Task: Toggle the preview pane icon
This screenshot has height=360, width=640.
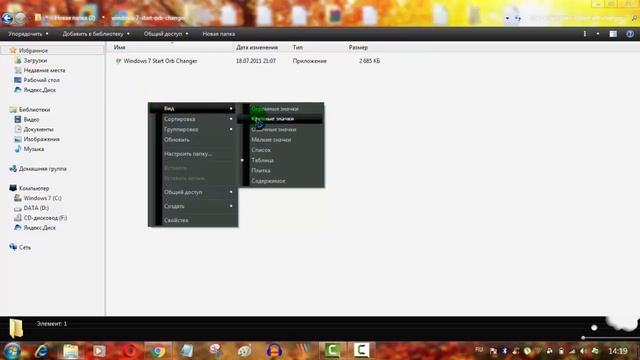Action: pos(613,34)
